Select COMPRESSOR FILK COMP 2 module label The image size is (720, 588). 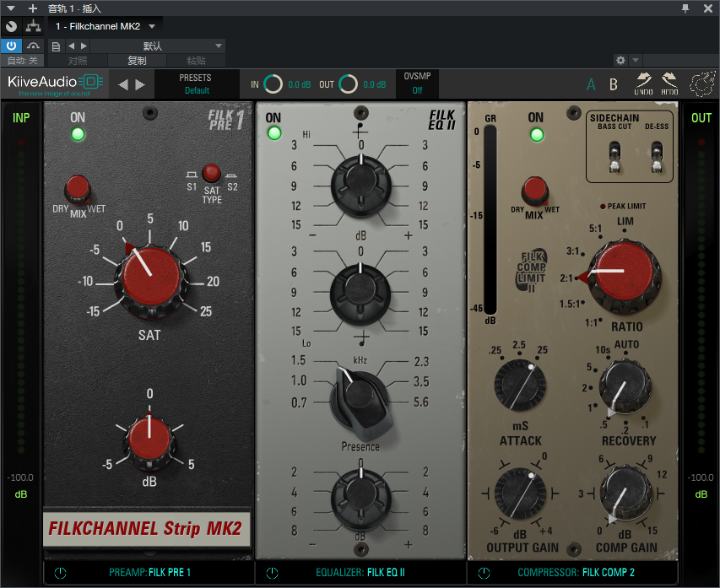(x=576, y=573)
